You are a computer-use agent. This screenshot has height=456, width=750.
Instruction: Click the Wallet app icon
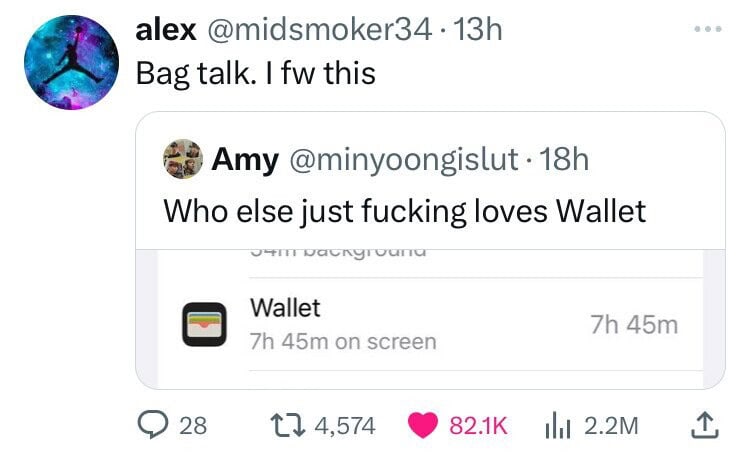point(204,324)
